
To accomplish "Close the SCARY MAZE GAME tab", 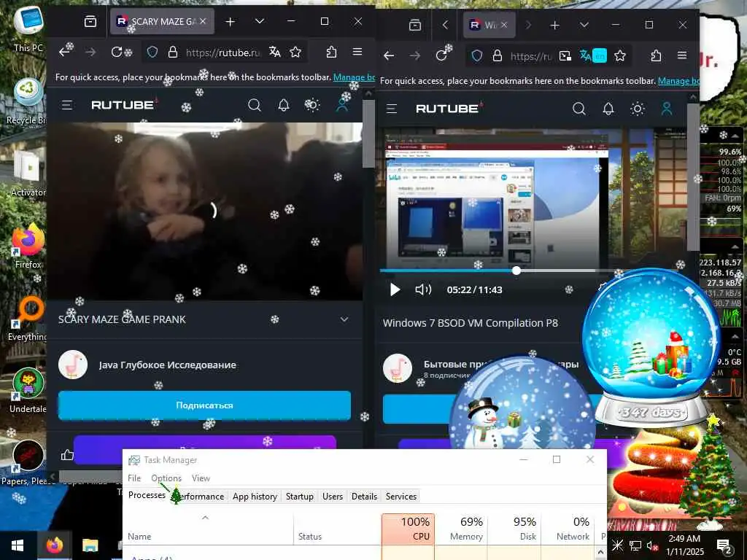I will point(203,21).
